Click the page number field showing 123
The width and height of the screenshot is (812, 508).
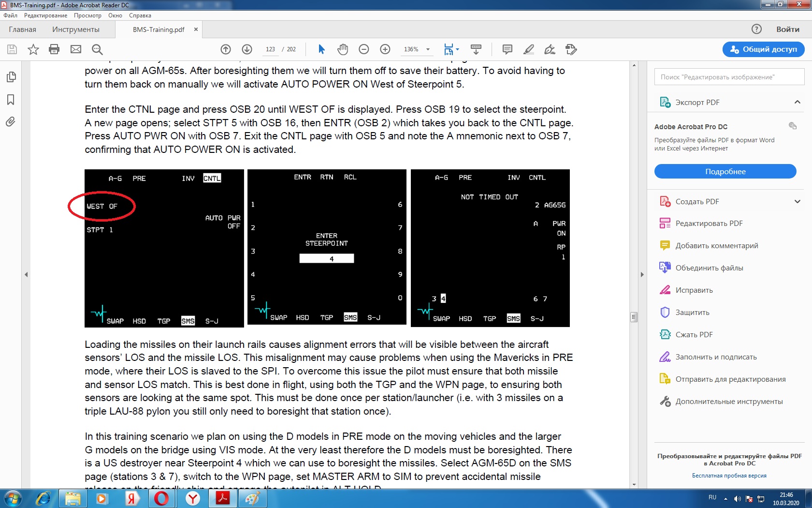pyautogui.click(x=271, y=49)
